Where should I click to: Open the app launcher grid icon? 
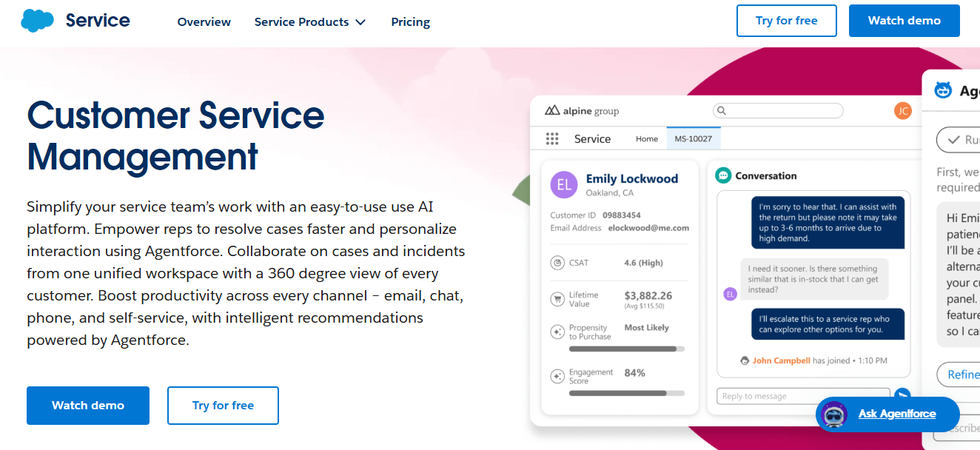tap(551, 138)
